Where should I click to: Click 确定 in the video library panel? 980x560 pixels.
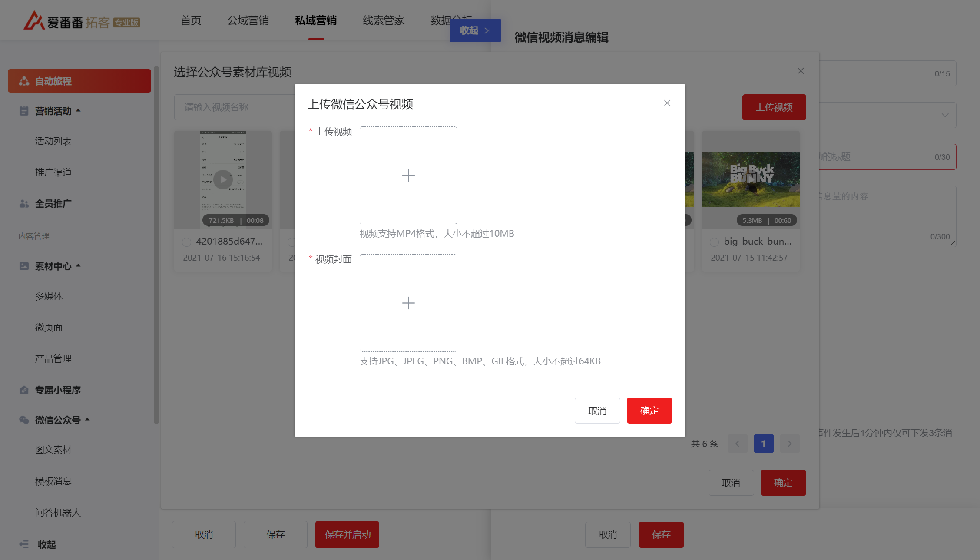pyautogui.click(x=783, y=483)
